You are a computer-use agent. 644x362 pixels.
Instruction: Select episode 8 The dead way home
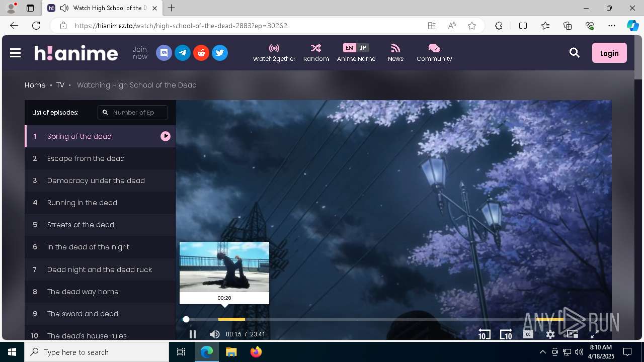(x=100, y=292)
